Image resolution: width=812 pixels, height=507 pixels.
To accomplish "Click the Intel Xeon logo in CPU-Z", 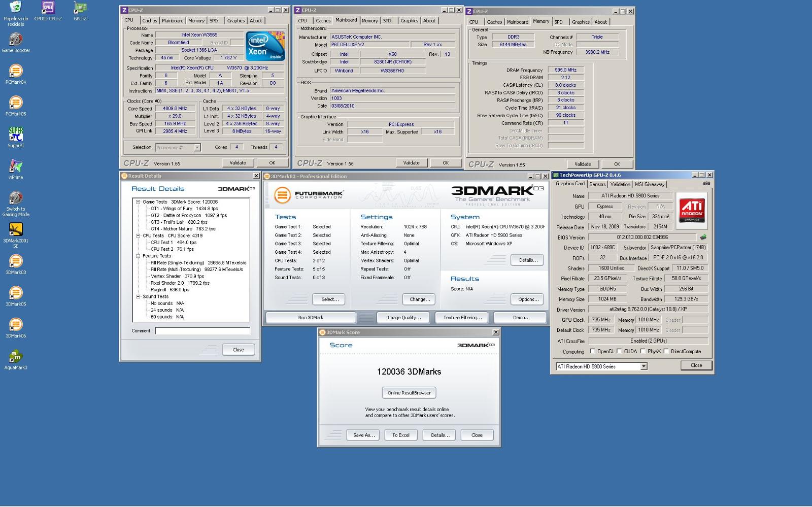I will (265, 46).
